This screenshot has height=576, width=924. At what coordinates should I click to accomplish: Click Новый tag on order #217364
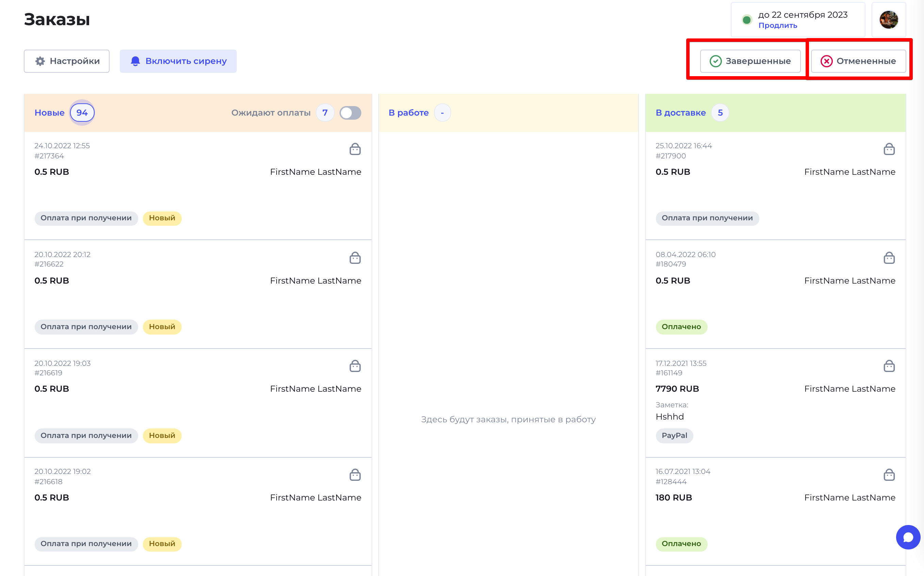tap(162, 218)
